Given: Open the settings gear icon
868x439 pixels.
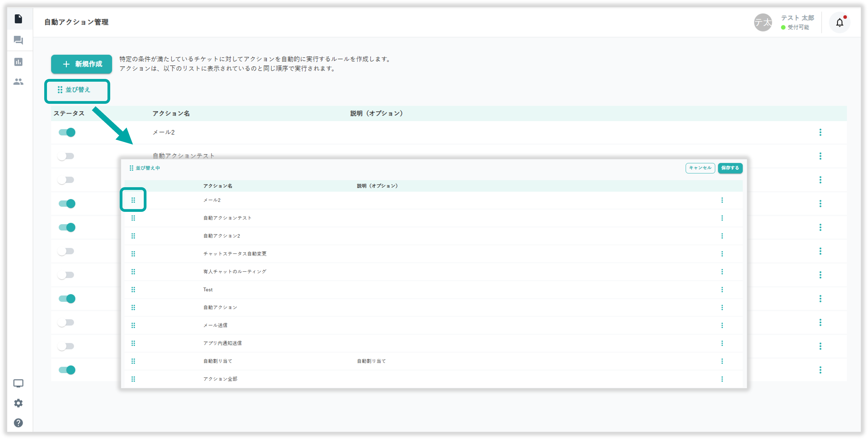Looking at the screenshot, I should tap(19, 403).
